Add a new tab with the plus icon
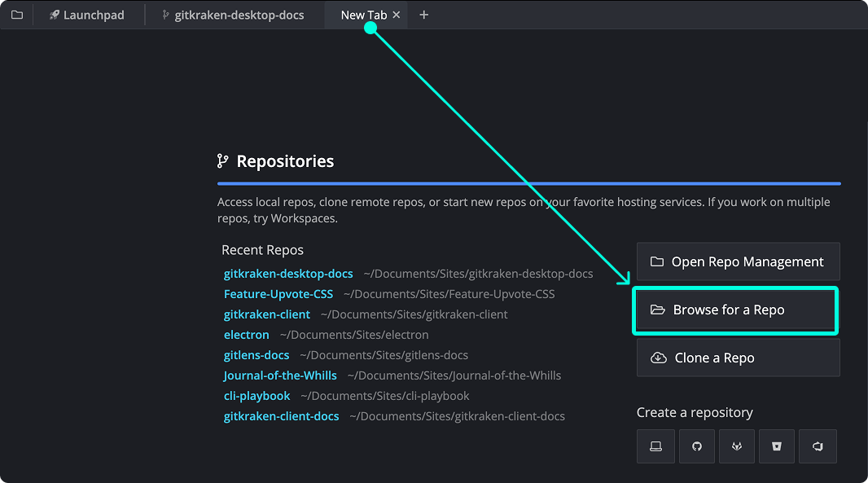The image size is (868, 483). click(x=423, y=15)
